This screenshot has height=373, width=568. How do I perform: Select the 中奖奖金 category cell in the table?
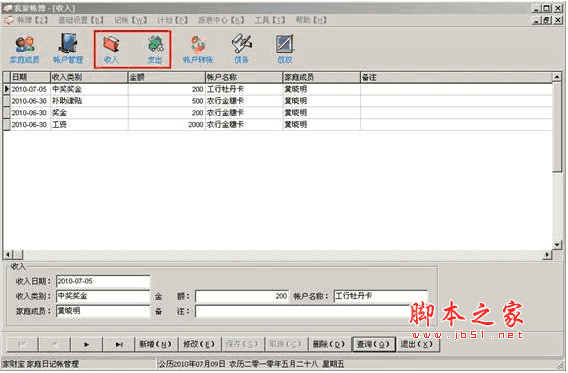89,89
